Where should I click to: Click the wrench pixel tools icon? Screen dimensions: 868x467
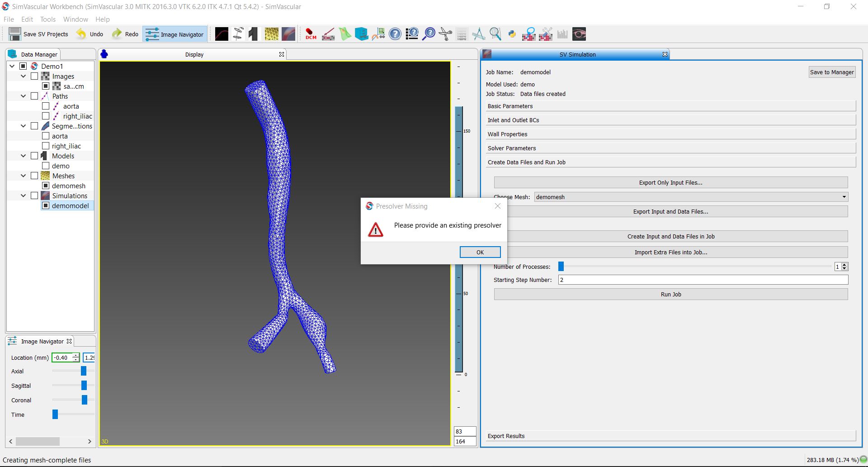point(546,34)
